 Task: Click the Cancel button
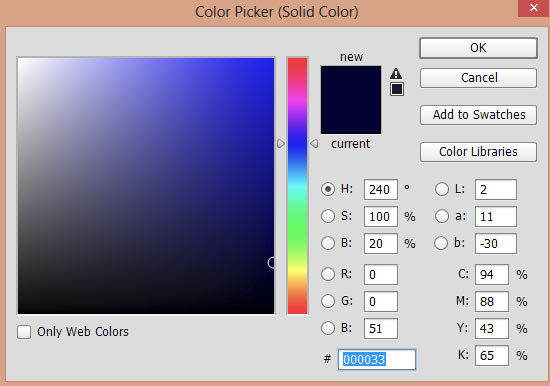tap(478, 78)
